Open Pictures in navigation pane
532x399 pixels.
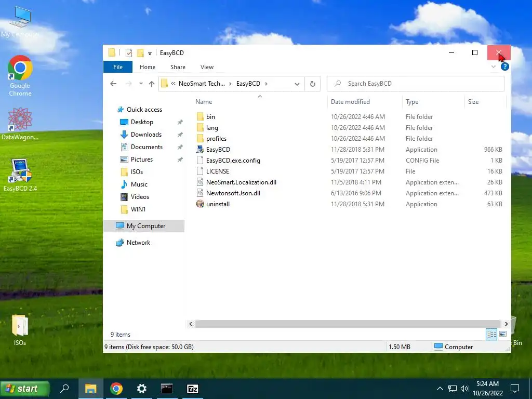tap(141, 159)
